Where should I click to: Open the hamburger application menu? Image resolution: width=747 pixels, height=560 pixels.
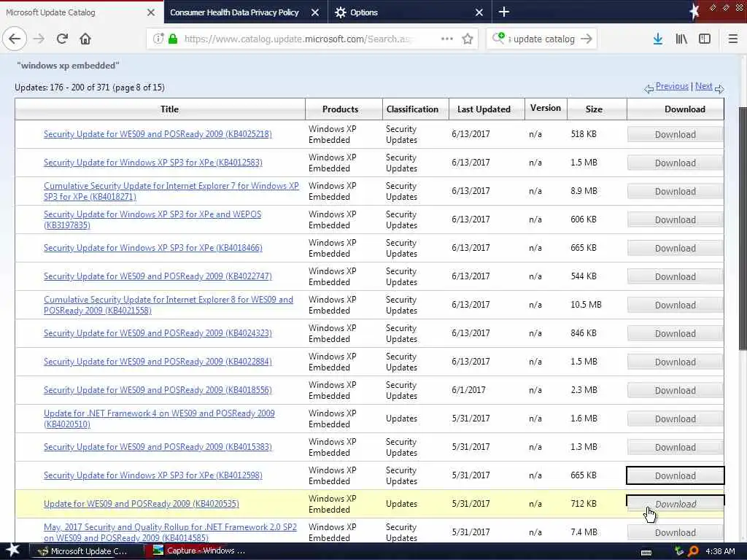pos(733,39)
